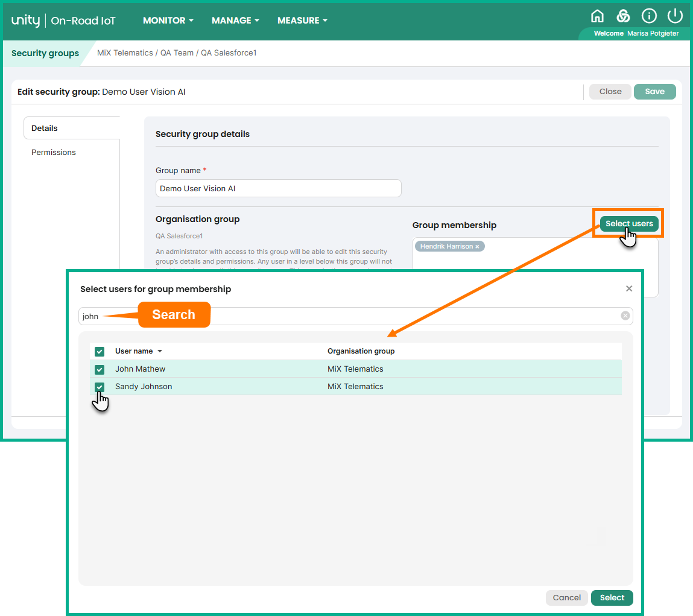The width and height of the screenshot is (693, 616).
Task: Uncheck John Mathew checkbox
Action: [x=100, y=369]
